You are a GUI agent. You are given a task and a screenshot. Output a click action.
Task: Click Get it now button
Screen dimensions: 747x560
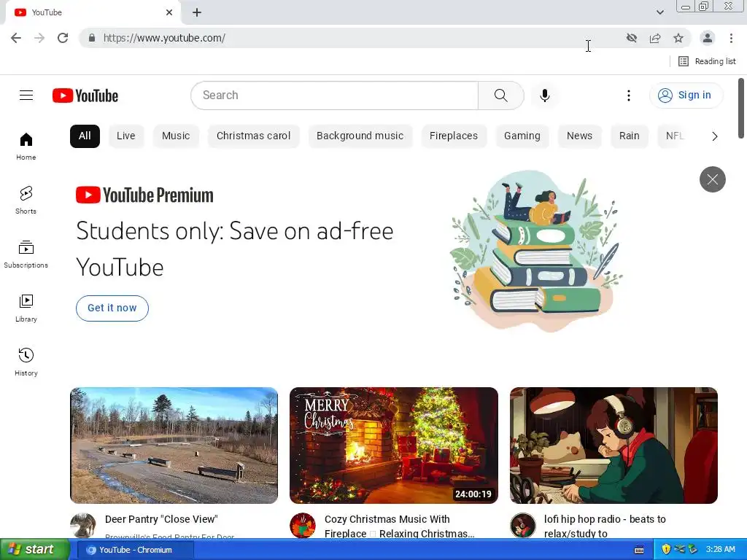click(x=112, y=308)
